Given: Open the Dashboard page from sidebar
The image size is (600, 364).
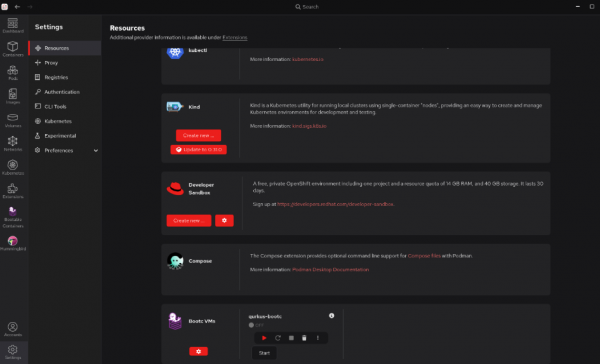Looking at the screenshot, I should coord(13,25).
